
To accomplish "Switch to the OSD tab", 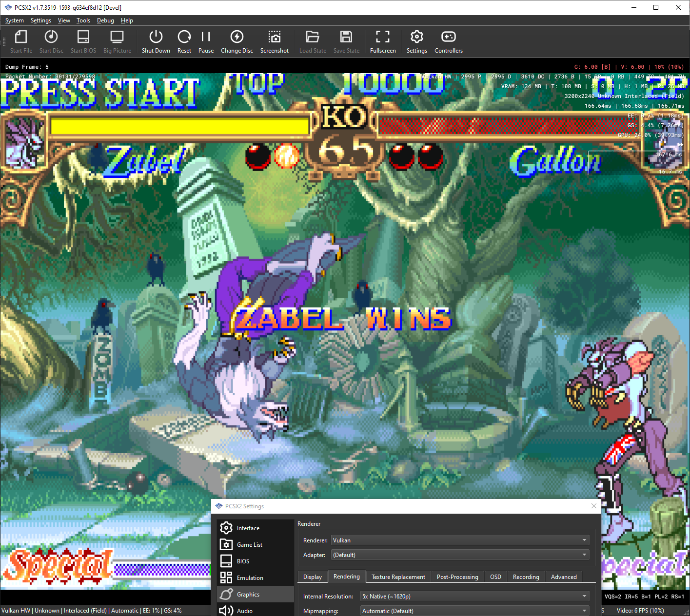I will click(495, 577).
